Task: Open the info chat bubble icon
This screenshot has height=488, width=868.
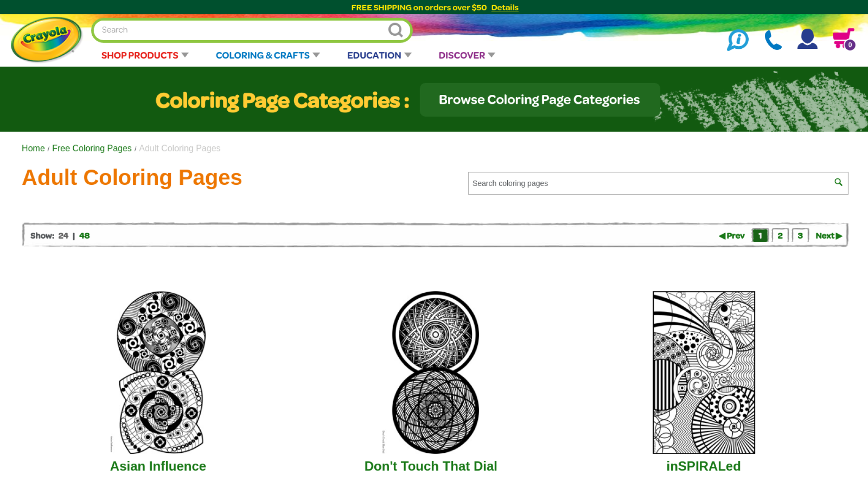Action: tap(738, 40)
